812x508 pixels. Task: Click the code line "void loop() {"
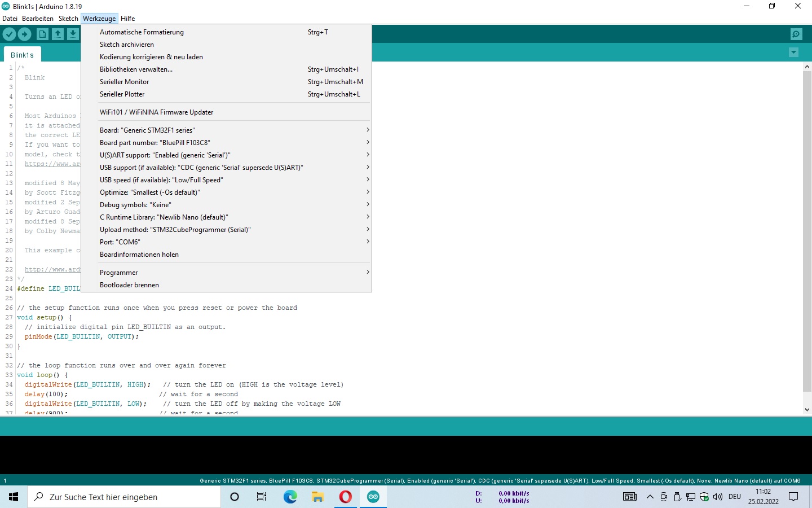(42, 375)
